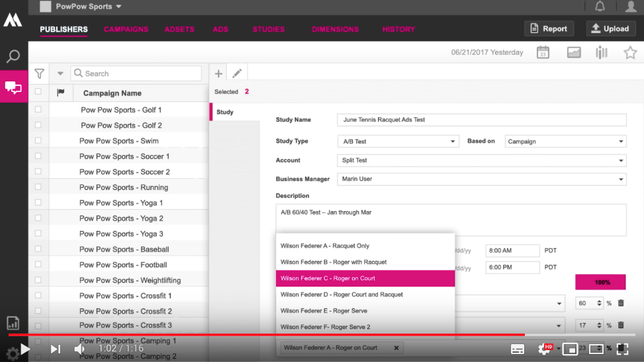Image resolution: width=644 pixels, height=362 pixels.
Task: Select Wilson Federer C - Roger on Court
Action: (x=365, y=278)
